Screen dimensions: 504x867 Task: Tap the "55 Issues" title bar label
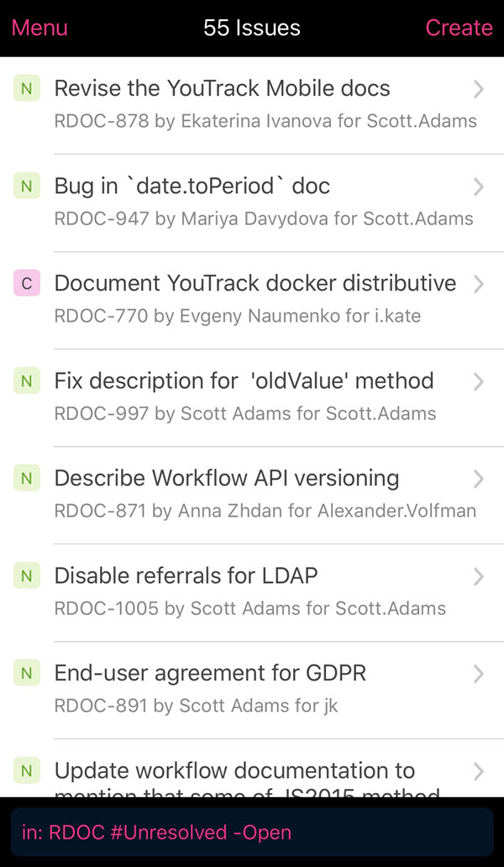(x=252, y=28)
